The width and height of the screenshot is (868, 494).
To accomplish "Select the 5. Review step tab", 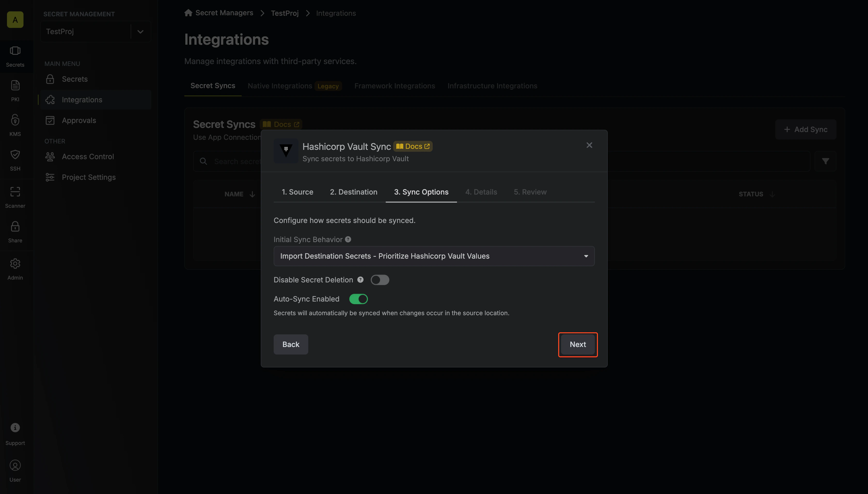I will click(530, 192).
